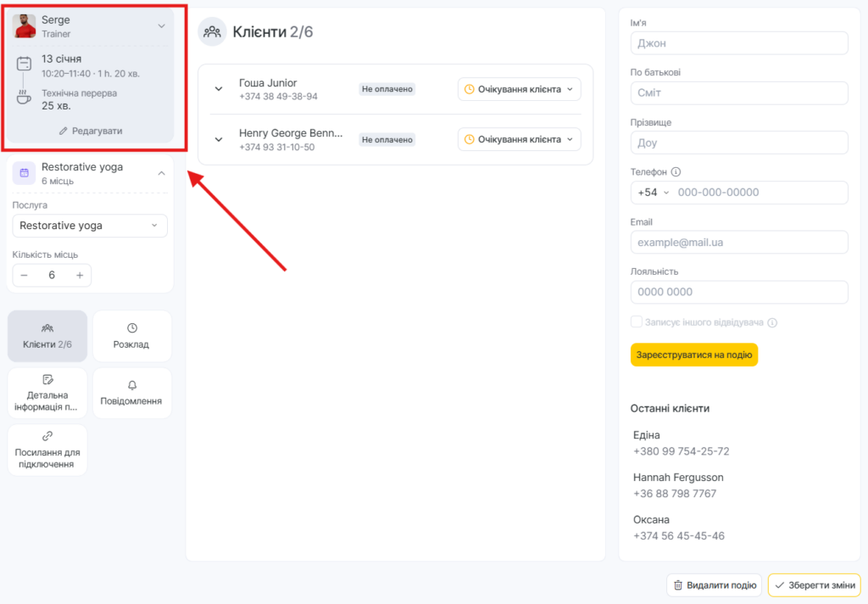Switch to the Розклад tab

(131, 336)
